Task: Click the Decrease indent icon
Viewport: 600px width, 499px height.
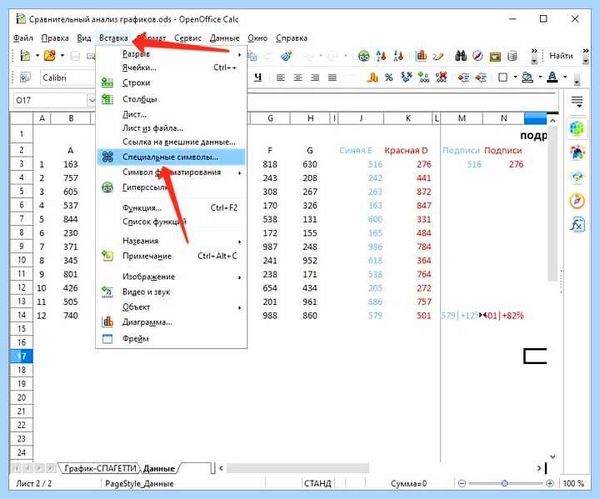Action: click(x=463, y=78)
